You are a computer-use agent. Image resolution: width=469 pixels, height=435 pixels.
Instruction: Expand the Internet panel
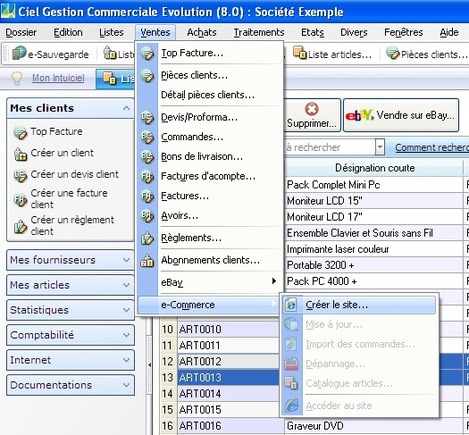tap(126, 360)
